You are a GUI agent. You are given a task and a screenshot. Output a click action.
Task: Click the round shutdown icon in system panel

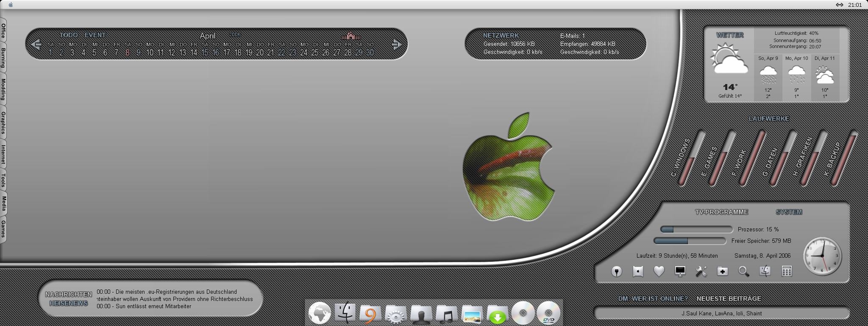tap(617, 271)
